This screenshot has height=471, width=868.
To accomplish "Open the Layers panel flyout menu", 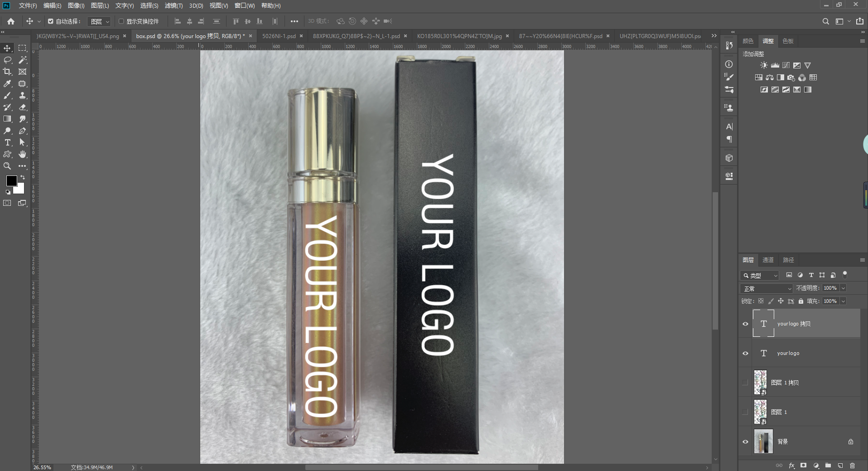I will (862, 260).
